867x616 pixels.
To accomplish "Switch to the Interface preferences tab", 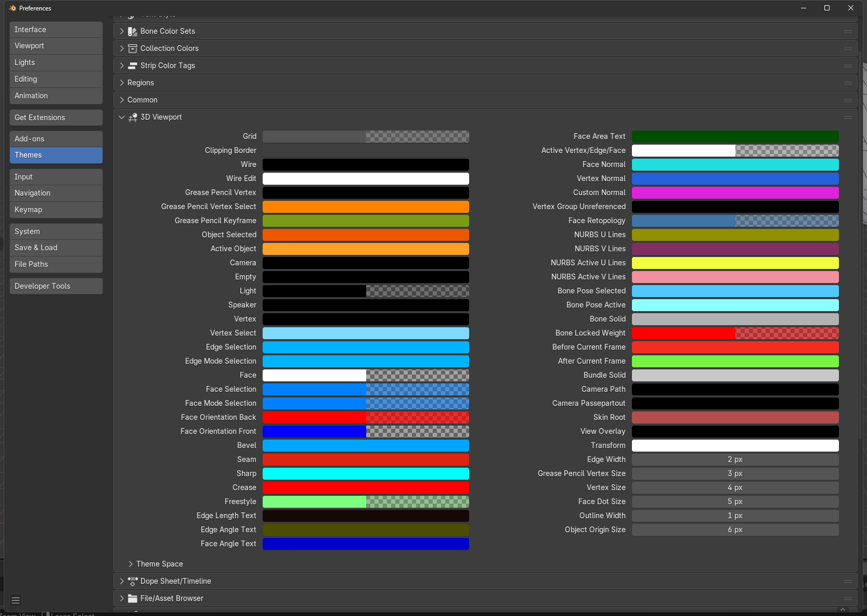I will [x=56, y=30].
